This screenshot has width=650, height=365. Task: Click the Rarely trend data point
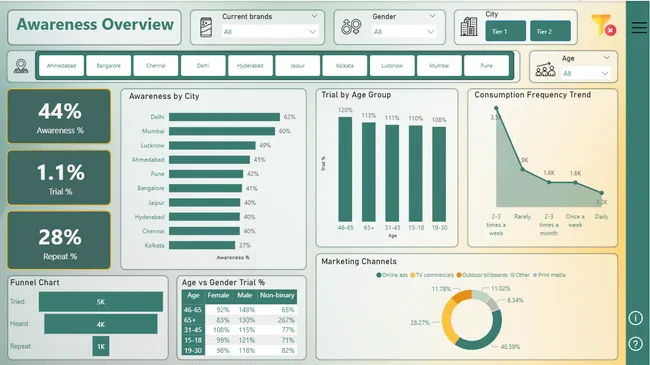coord(523,169)
